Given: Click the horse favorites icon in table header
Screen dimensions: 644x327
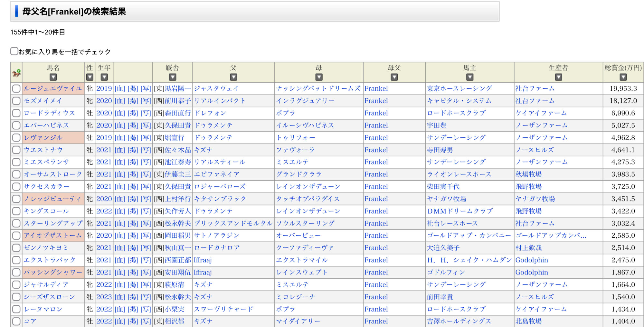Looking at the screenshot, I should pos(16,73).
